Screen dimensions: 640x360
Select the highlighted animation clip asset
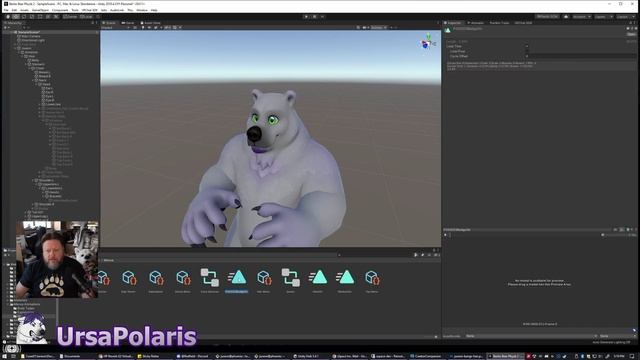(x=237, y=280)
